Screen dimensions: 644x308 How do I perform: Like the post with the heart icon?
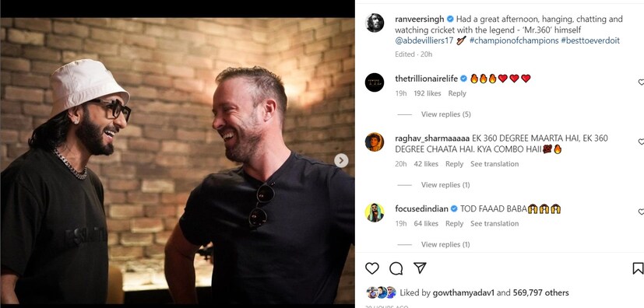click(371, 268)
